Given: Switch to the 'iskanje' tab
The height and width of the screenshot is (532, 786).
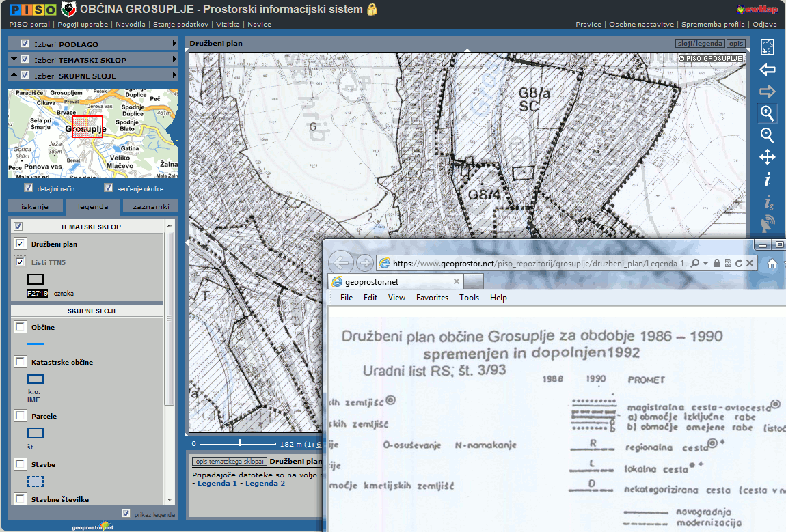Looking at the screenshot, I should (x=34, y=206).
